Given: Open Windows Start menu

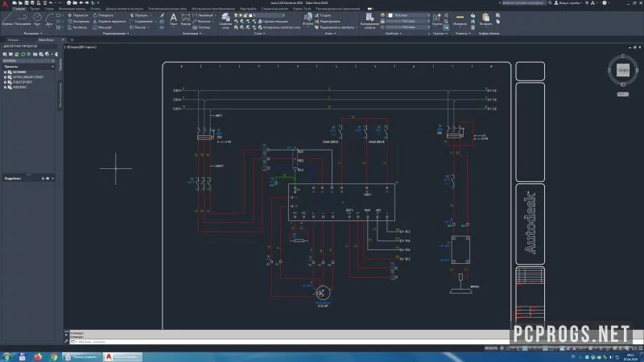Looking at the screenshot, I should [x=6, y=356].
